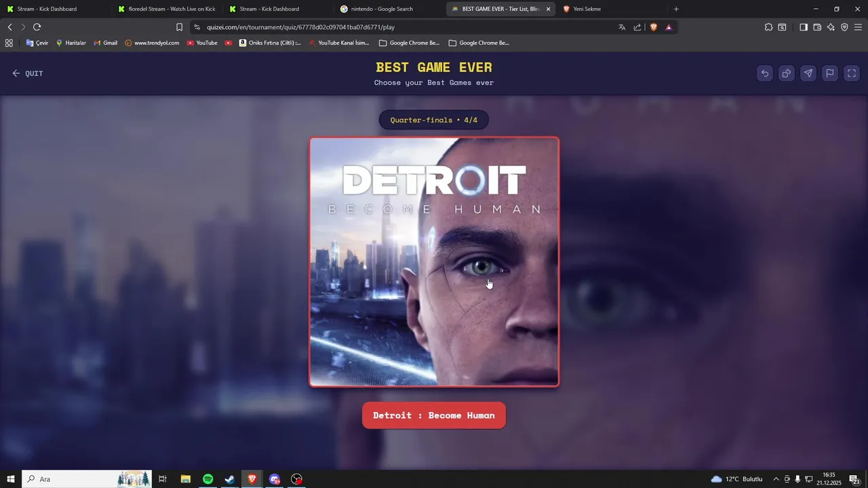
Task: Click the tab search icon in toolbar
Action: pyautogui.click(x=782, y=27)
